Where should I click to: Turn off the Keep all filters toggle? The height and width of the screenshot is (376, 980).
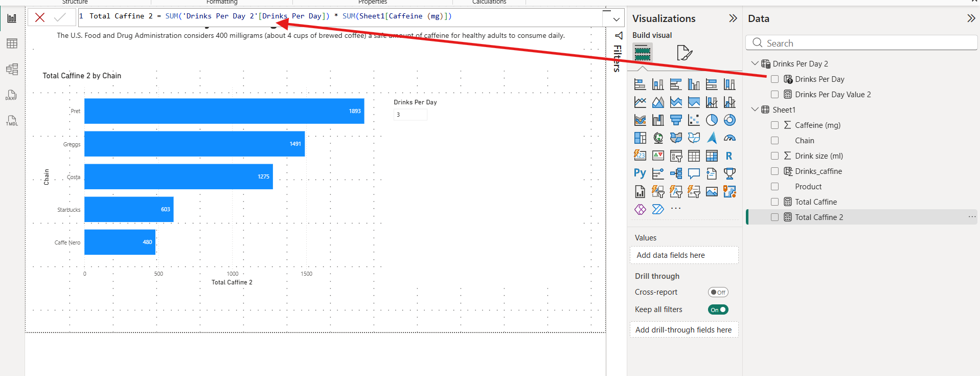click(x=718, y=309)
